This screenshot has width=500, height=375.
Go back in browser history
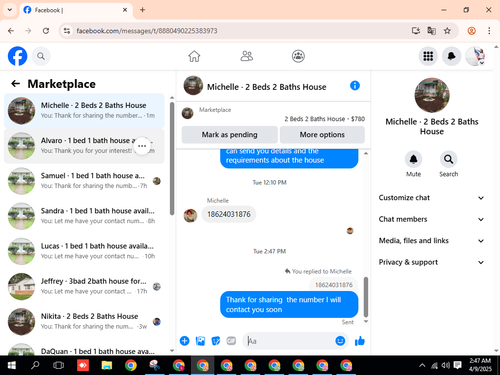(11, 31)
